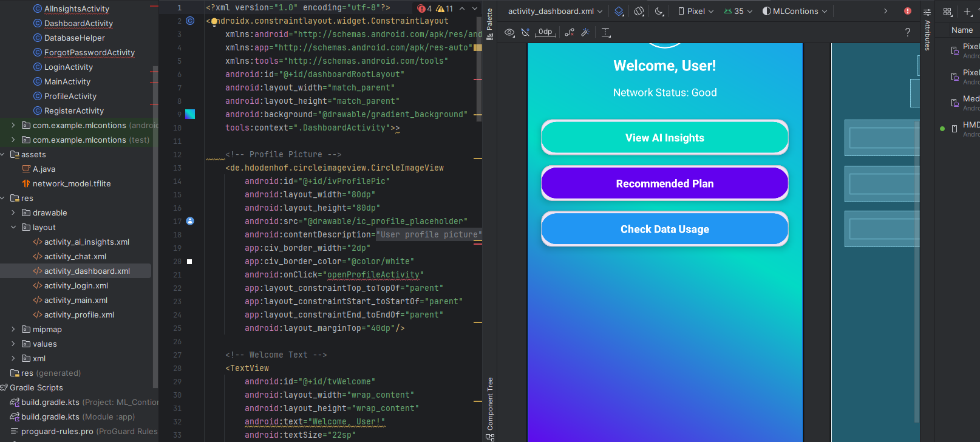Toggle view options eye icon
The height and width of the screenshot is (442, 980).
click(x=510, y=32)
